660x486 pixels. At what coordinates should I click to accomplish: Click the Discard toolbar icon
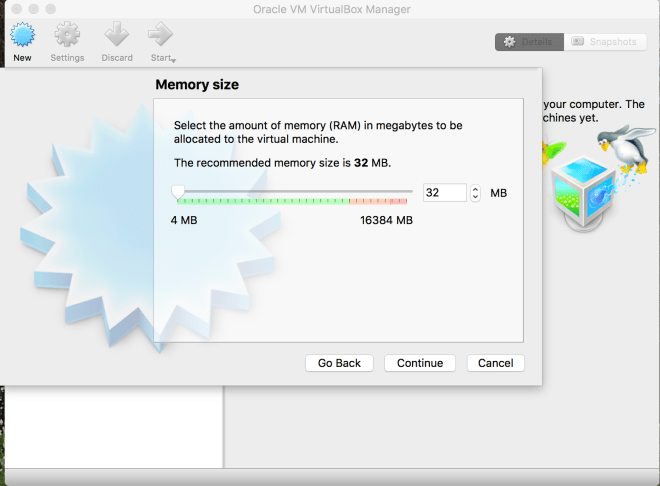(117, 35)
